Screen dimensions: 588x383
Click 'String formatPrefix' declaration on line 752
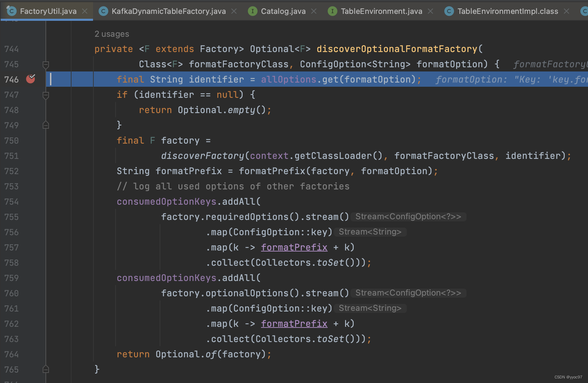169,171
